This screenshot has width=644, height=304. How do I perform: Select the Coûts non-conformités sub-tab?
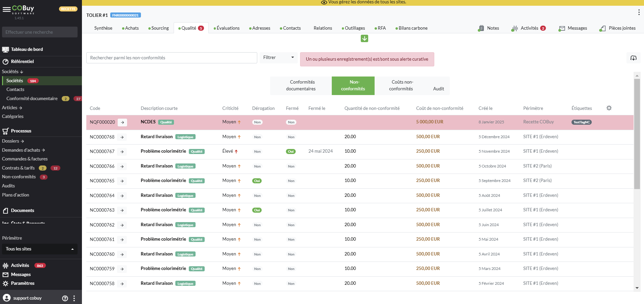401,86
